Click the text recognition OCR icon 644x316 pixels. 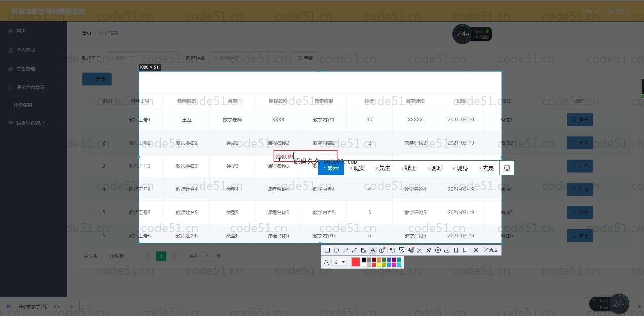pyautogui.click(x=419, y=250)
